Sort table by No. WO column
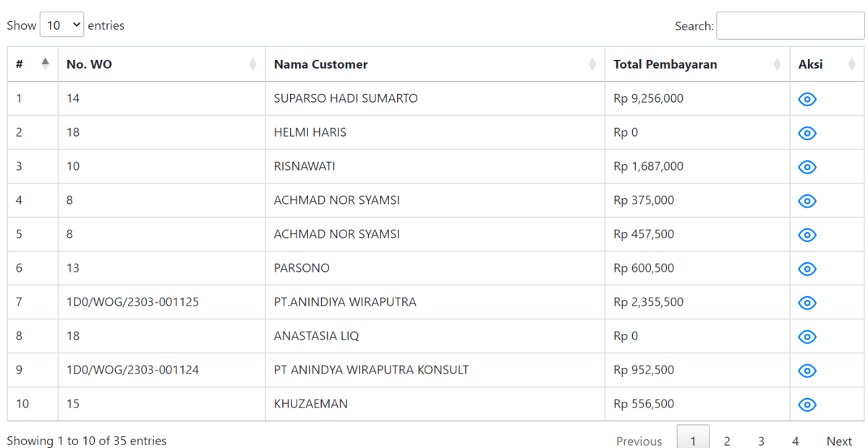 click(x=161, y=64)
